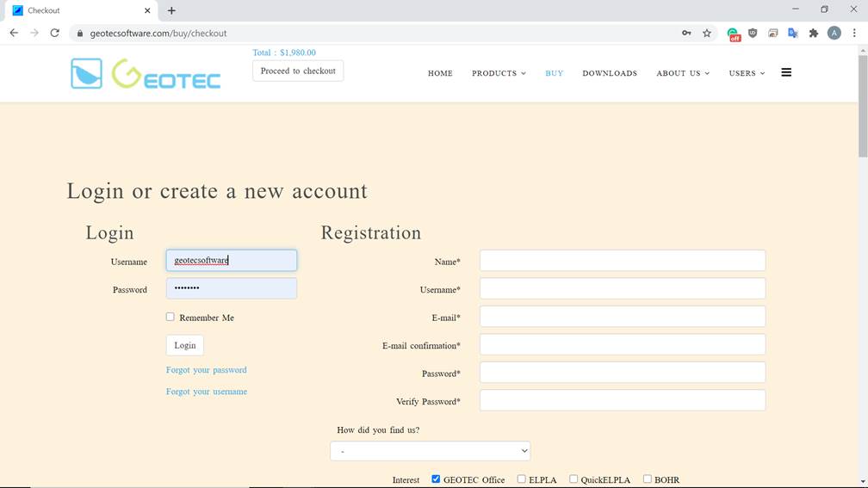Viewport: 868px width, 488px height.
Task: Expand the USERS menu
Action: click(747, 73)
